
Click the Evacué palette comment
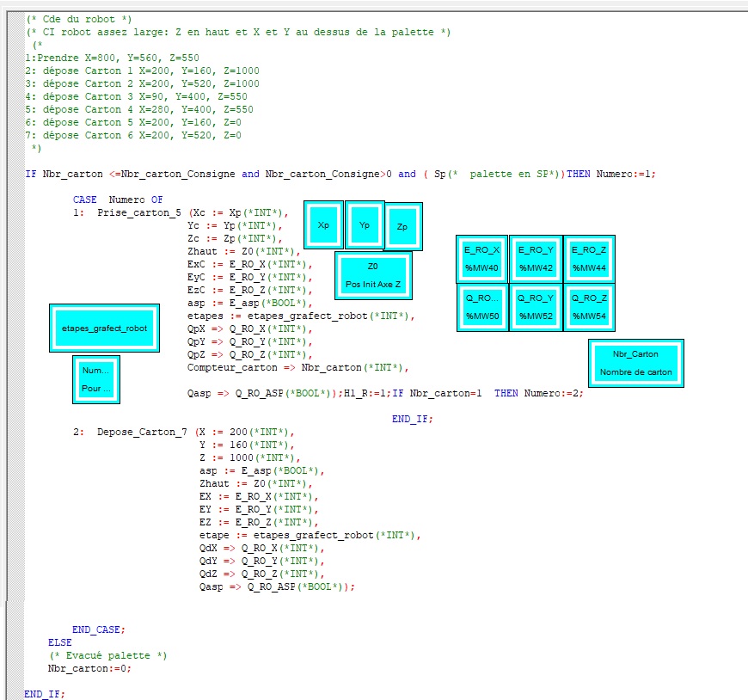pyautogui.click(x=107, y=655)
